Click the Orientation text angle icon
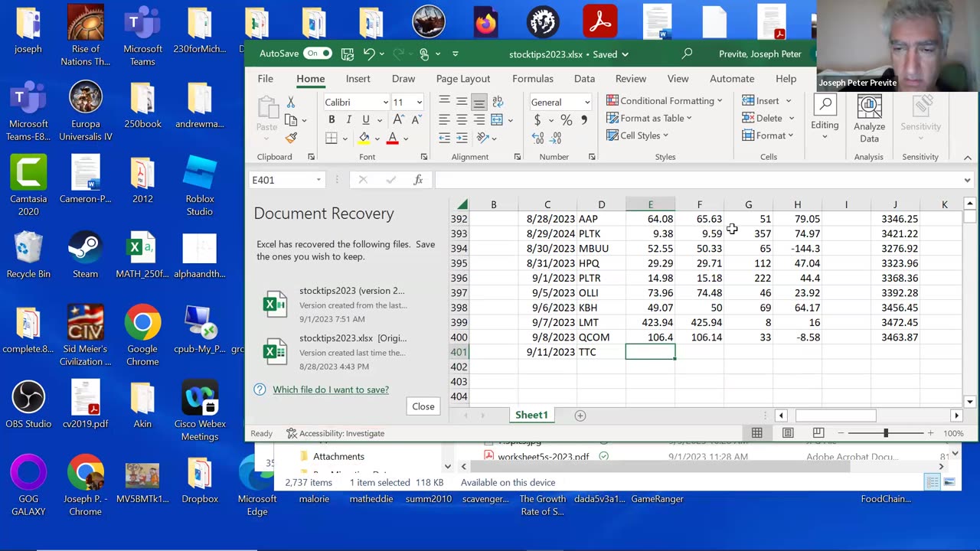Screen dimensions: 980x551 tap(482, 138)
